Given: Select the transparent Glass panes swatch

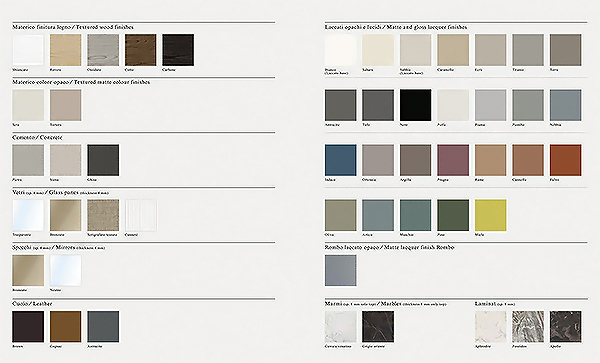Looking at the screenshot, I should (28, 215).
